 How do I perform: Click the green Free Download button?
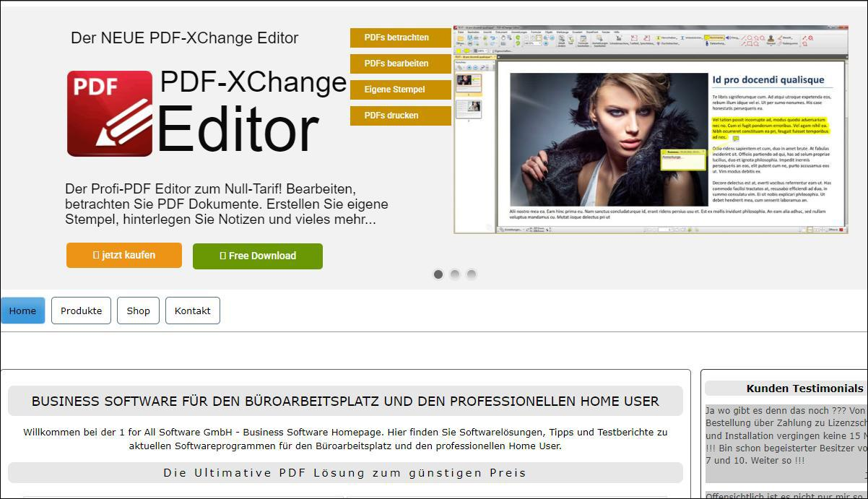click(x=258, y=256)
